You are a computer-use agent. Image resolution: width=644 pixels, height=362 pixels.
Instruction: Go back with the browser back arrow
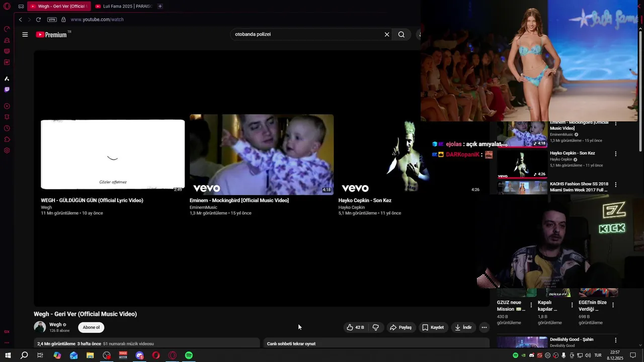pos(21,20)
